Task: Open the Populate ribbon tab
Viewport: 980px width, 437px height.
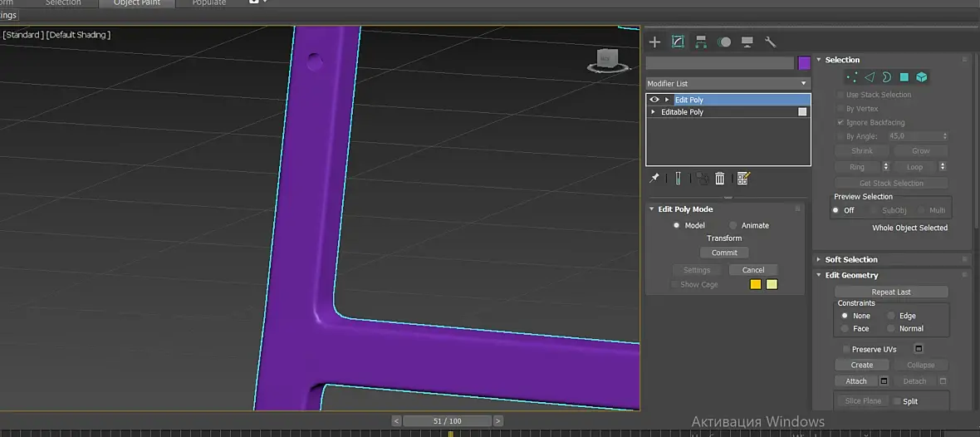Action: coord(208,3)
